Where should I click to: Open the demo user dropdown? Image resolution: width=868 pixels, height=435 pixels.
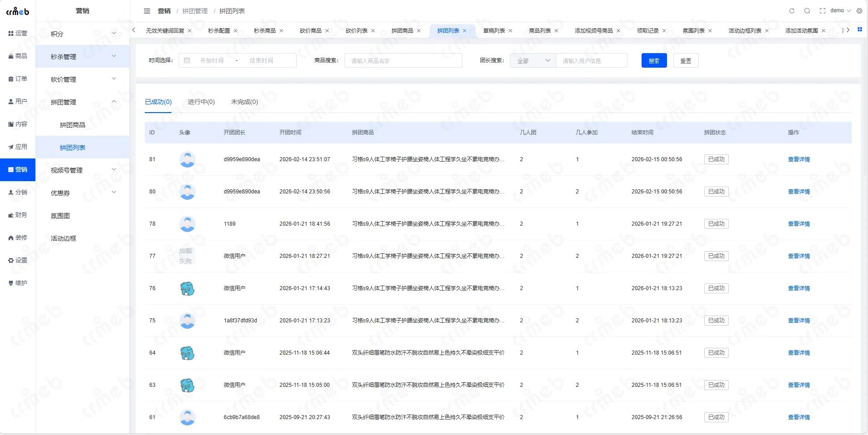pos(840,11)
